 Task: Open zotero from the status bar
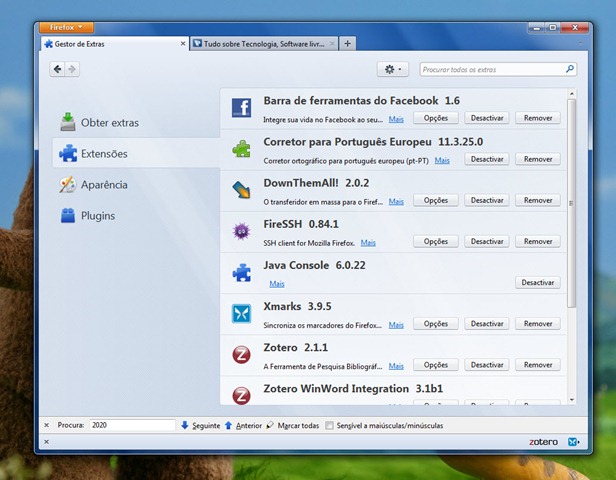coord(543,442)
